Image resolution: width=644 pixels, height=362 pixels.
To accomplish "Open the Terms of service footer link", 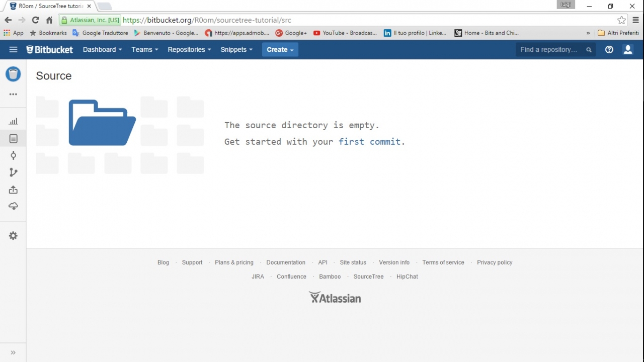I will (x=443, y=262).
